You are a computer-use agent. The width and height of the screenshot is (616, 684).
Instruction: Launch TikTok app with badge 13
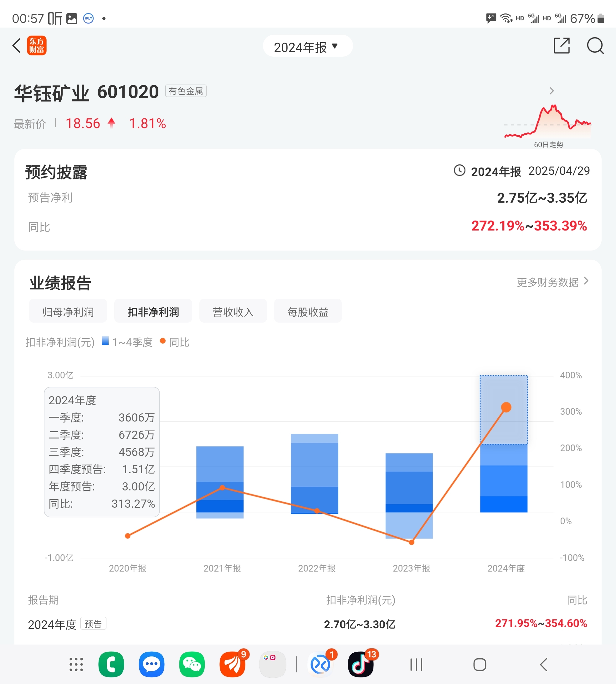point(361,664)
